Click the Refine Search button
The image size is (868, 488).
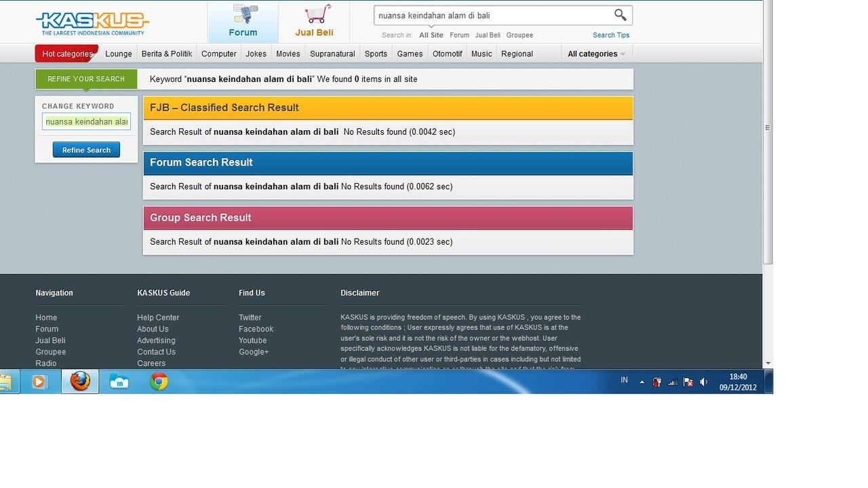point(86,150)
